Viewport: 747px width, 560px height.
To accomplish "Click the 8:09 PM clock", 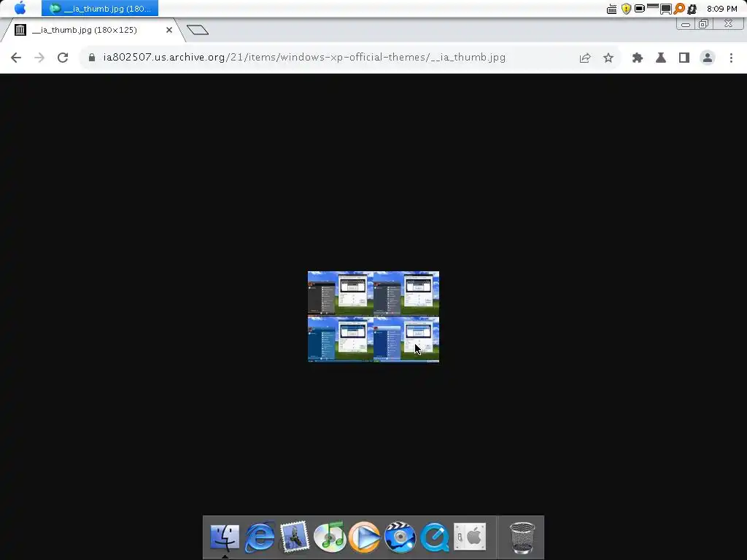I will coord(721,9).
